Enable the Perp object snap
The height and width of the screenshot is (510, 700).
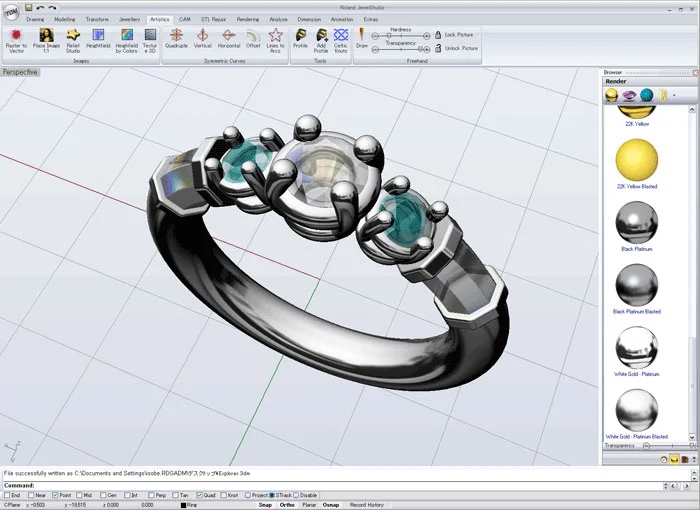pos(151,495)
